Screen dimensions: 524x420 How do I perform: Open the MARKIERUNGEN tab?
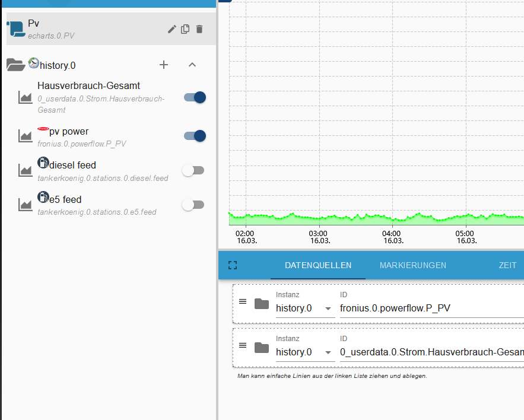413,265
